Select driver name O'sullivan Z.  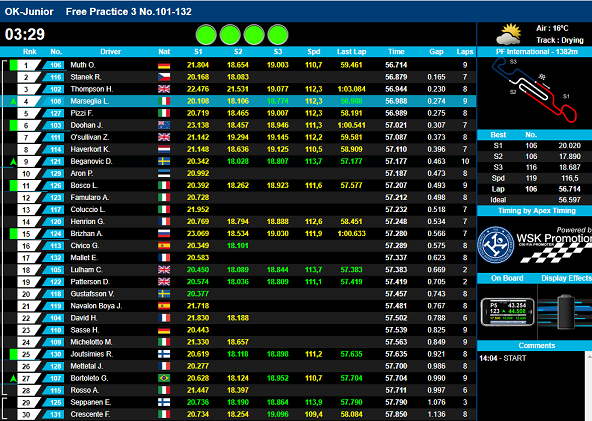tap(89, 137)
